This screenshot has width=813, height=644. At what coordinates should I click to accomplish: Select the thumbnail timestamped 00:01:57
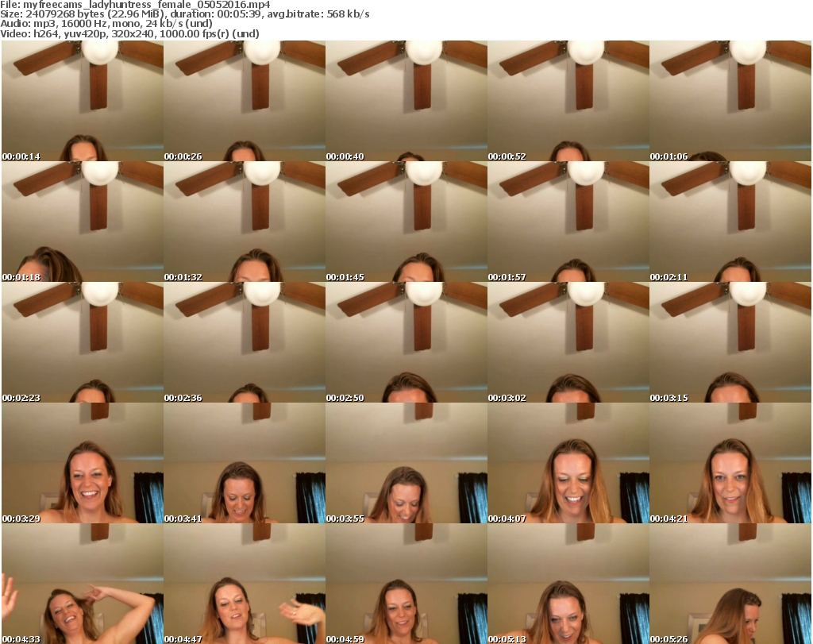(x=568, y=222)
